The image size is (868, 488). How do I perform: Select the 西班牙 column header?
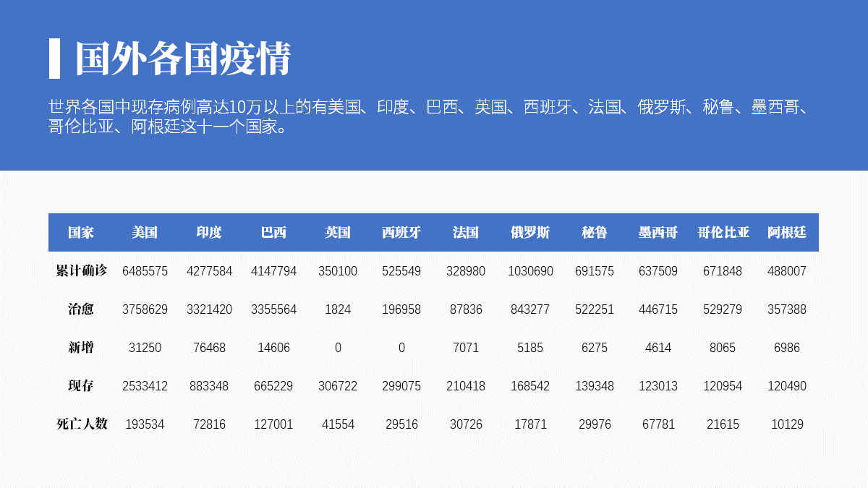401,233
